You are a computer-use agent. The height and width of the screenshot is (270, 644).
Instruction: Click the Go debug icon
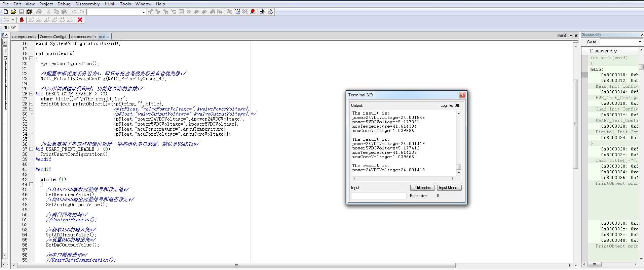coord(70,20)
